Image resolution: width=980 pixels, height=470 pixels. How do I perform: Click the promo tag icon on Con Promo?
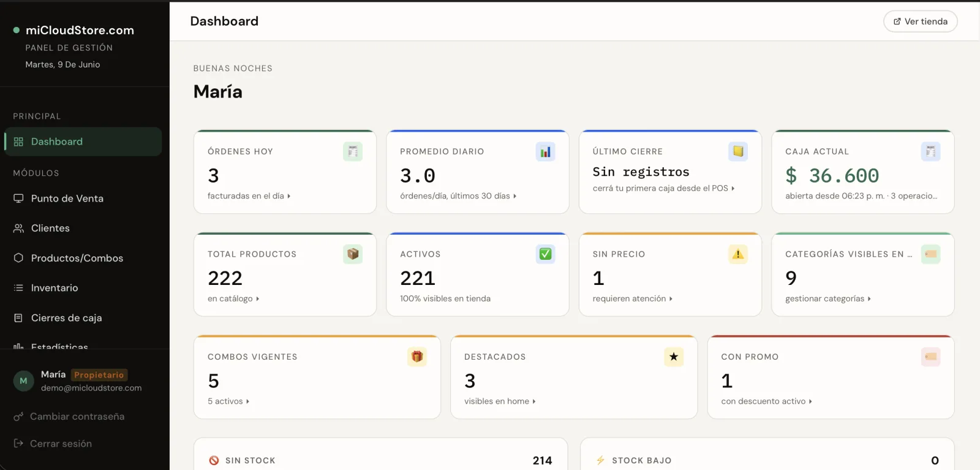(x=930, y=357)
